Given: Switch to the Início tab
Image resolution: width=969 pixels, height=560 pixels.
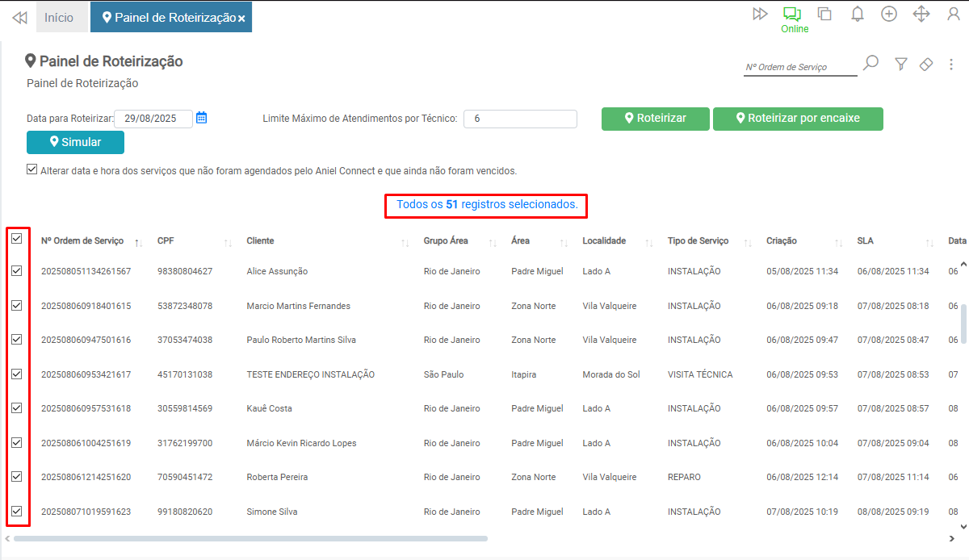Looking at the screenshot, I should 59,17.
